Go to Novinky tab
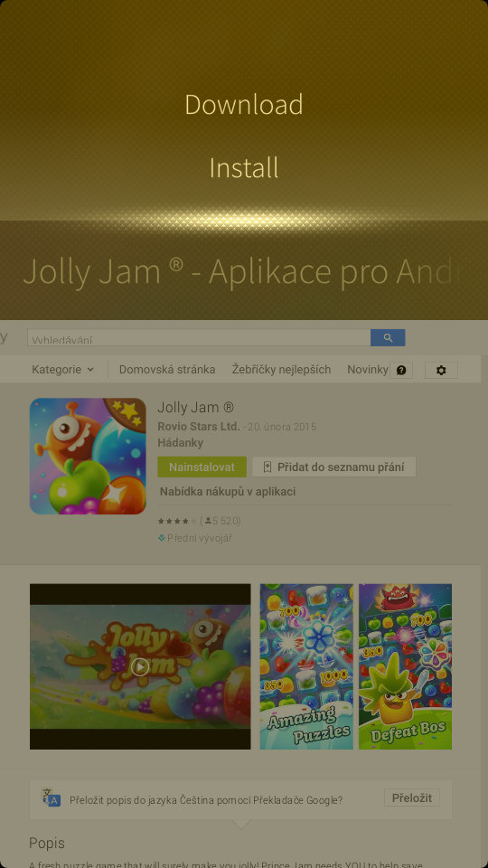The height and width of the screenshot is (868, 488). tap(368, 369)
